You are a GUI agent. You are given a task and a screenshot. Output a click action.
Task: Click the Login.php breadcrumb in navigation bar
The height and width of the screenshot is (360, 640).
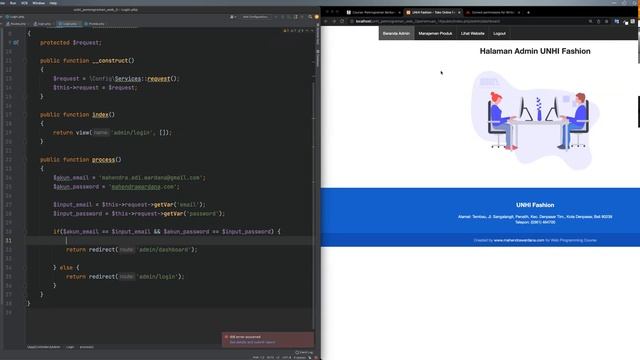[x=16, y=17]
